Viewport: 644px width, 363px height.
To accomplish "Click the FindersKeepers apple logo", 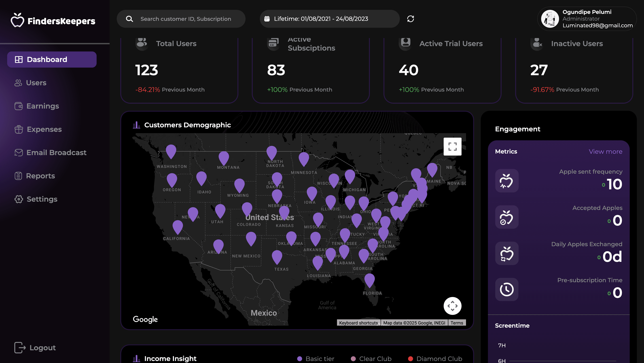I will tap(17, 20).
